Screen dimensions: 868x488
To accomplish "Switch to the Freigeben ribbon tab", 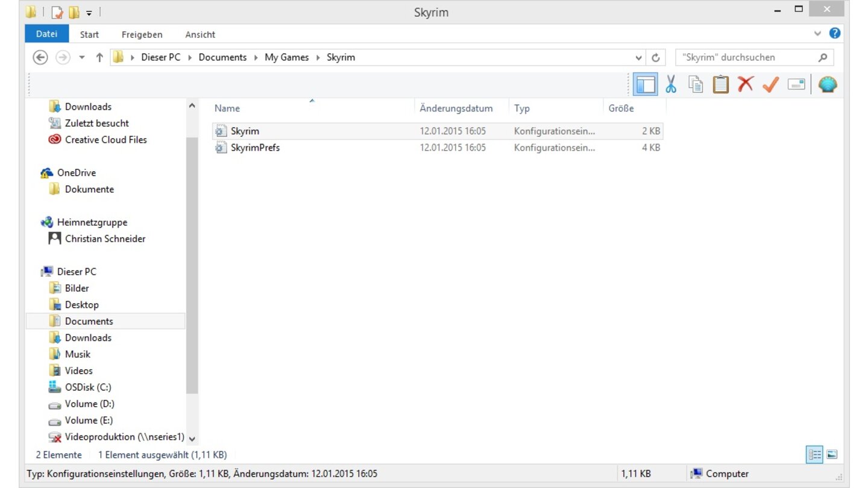I will point(142,34).
